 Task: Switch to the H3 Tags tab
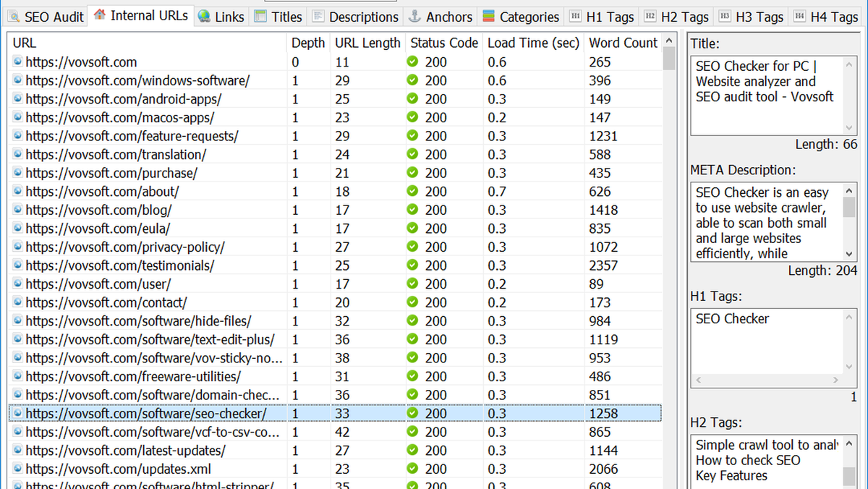(x=752, y=17)
